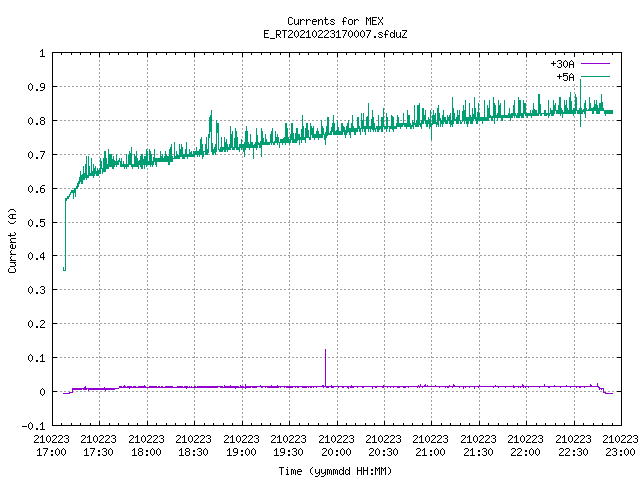
Task: Click the "Current (A)" y-axis label
Action: coord(12,240)
